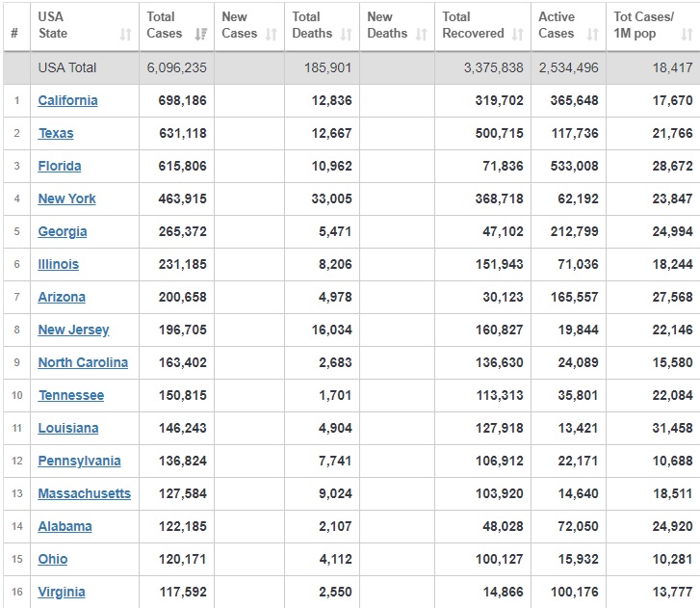The width and height of the screenshot is (700, 608).
Task: Sort by Total Recovered using arrow icon
Action: (517, 34)
